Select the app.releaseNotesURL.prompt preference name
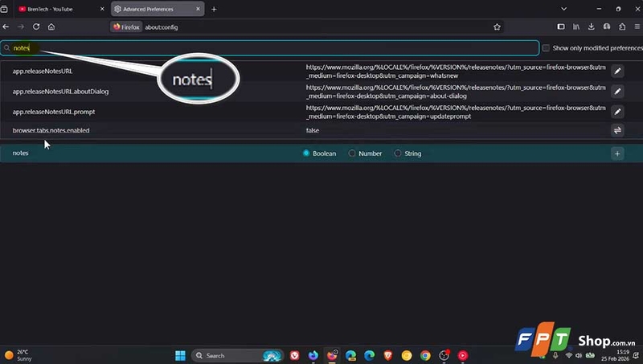The height and width of the screenshot is (364, 643). click(x=54, y=112)
